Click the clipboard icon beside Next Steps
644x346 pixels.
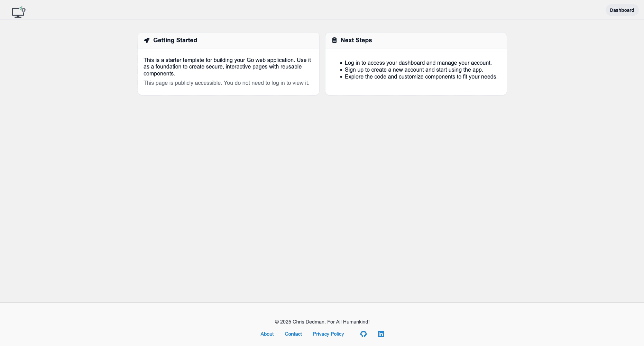pyautogui.click(x=334, y=40)
